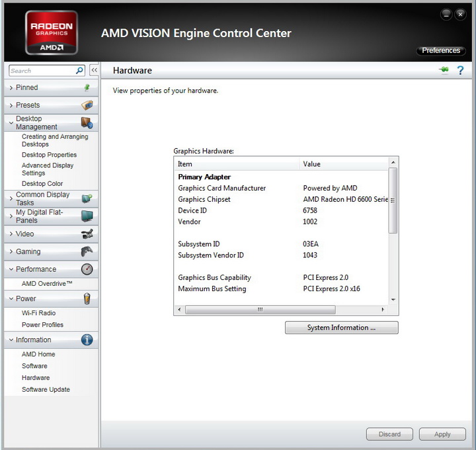Select the Graphics Card Manufacturer row
476x450 pixels.
(282, 188)
